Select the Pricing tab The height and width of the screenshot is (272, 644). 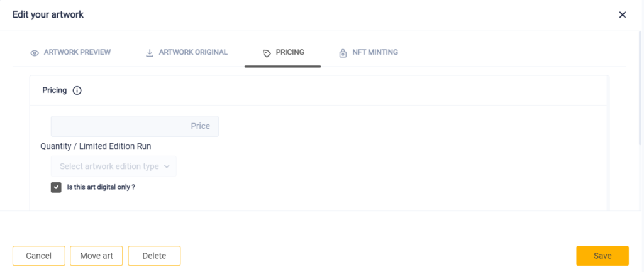[x=282, y=53]
